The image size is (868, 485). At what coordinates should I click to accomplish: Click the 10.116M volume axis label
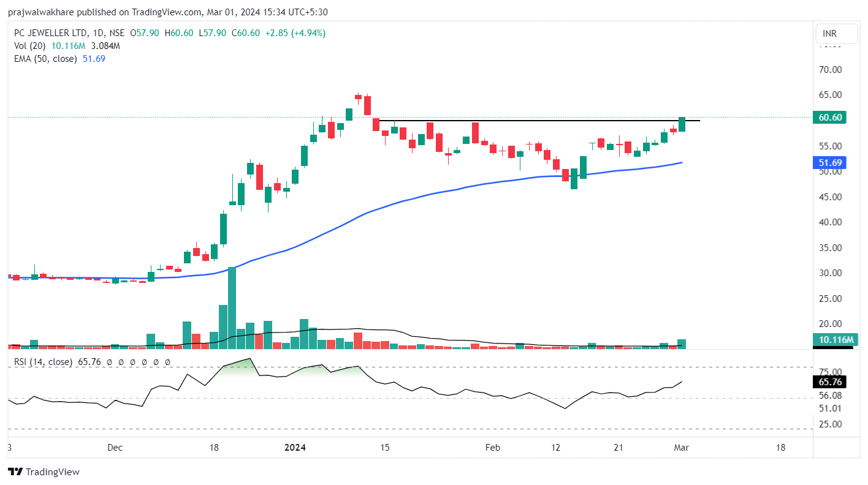(x=833, y=340)
